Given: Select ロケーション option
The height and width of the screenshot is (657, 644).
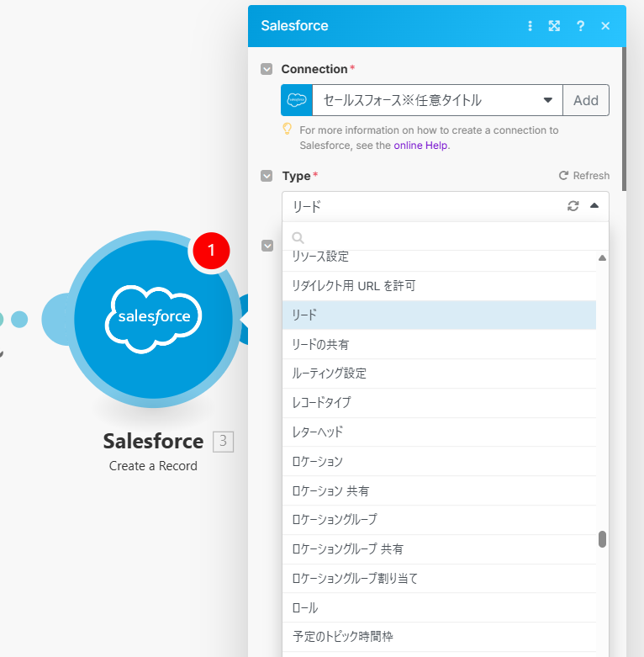Looking at the screenshot, I should coord(439,461).
